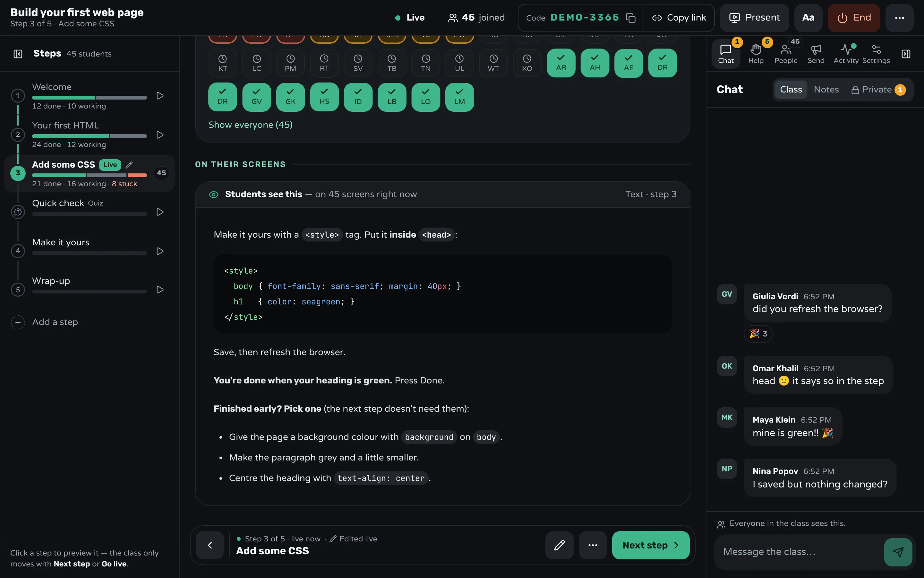Open bottom bar more options ellipsis
This screenshot has width=924, height=578.
tap(593, 546)
